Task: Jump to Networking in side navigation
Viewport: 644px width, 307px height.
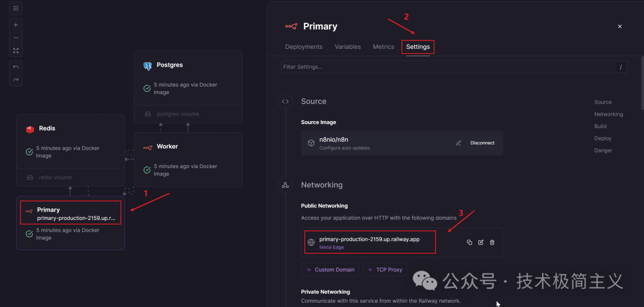Action: point(608,114)
